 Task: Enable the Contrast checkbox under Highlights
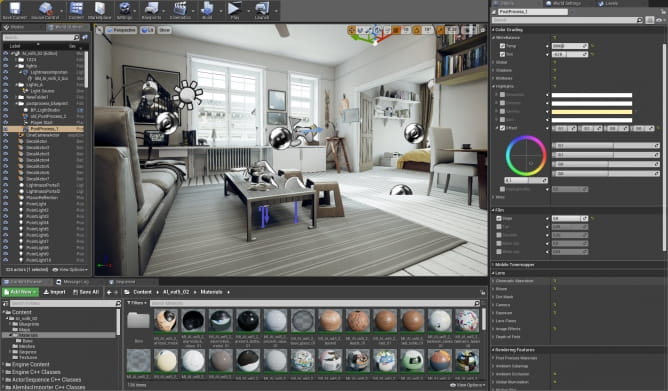tap(502, 103)
